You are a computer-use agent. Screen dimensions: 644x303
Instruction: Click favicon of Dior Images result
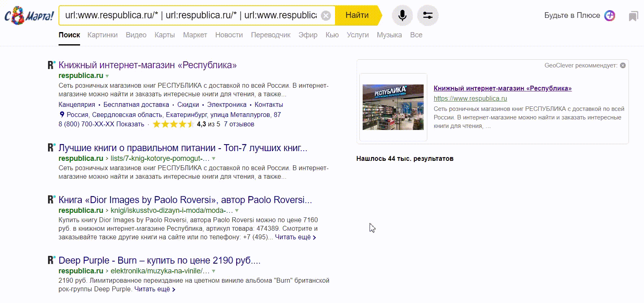(51, 199)
